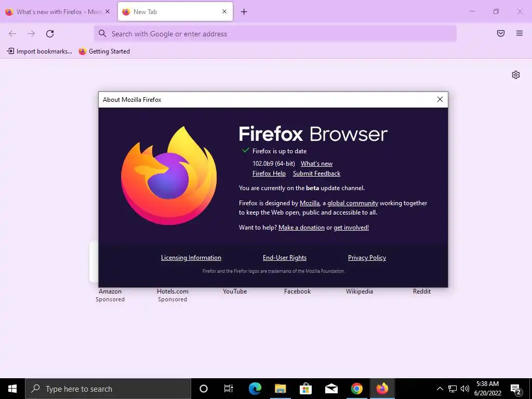Click the Firefox is up to date text
Screen dimensions: 532x399
280,151
